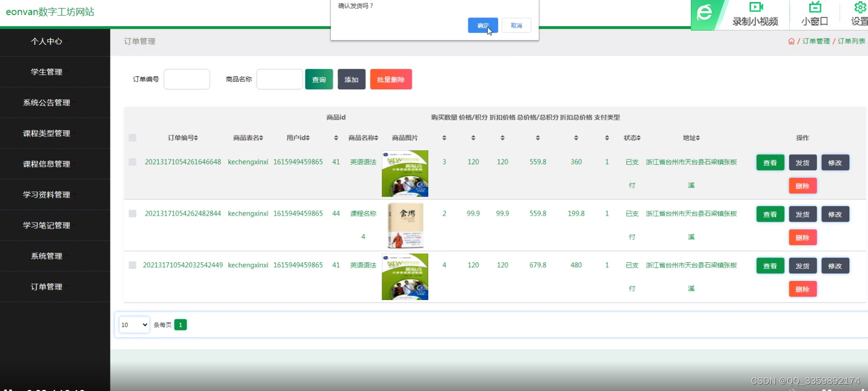The image size is (868, 391).
Task: Check the row for order 202131710542032542449
Action: [x=133, y=265]
